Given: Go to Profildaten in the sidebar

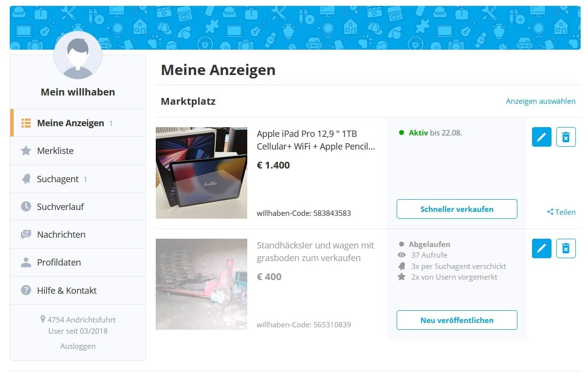Looking at the screenshot, I should click(59, 262).
